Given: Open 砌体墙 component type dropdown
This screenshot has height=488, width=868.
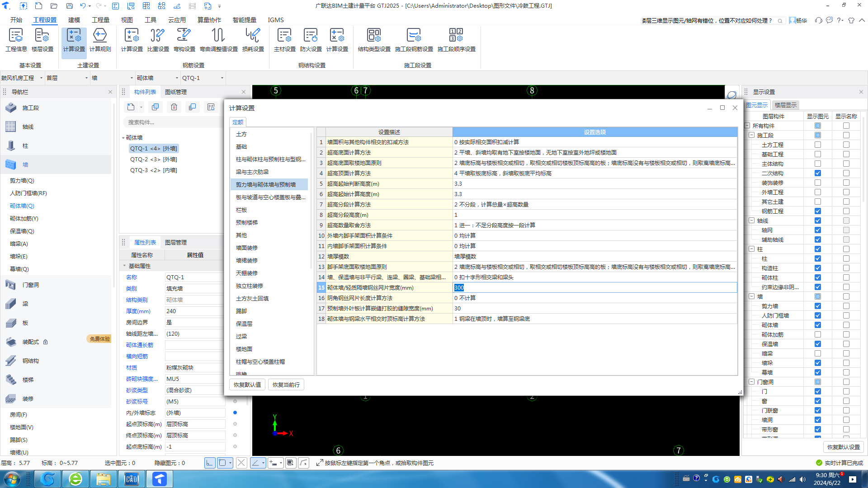Looking at the screenshot, I should click(x=158, y=78).
